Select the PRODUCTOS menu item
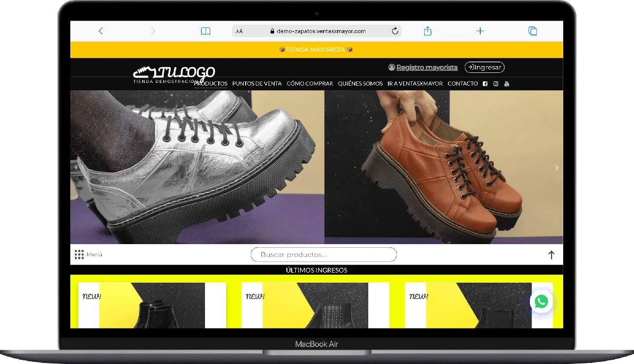Screen dimensions: 634x364 [211, 83]
